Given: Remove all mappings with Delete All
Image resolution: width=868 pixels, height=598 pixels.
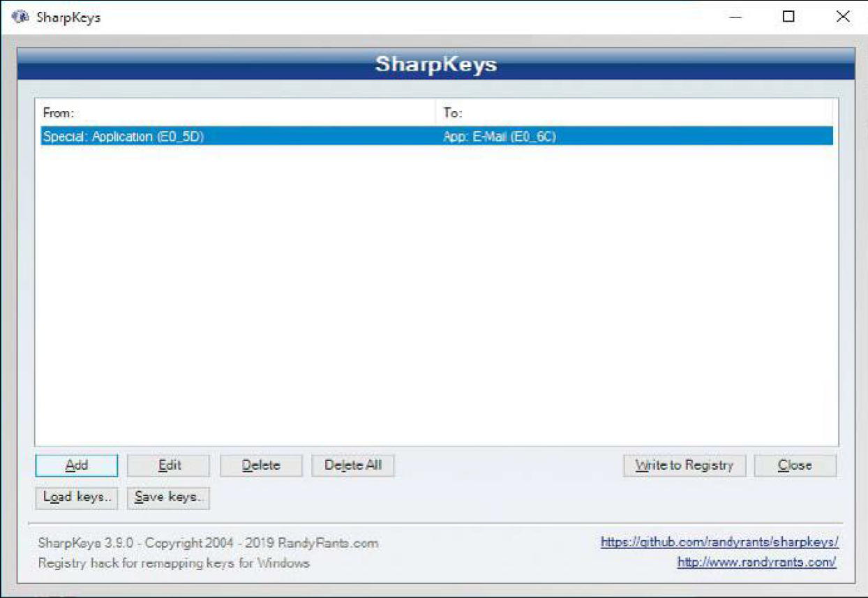Looking at the screenshot, I should [x=353, y=465].
